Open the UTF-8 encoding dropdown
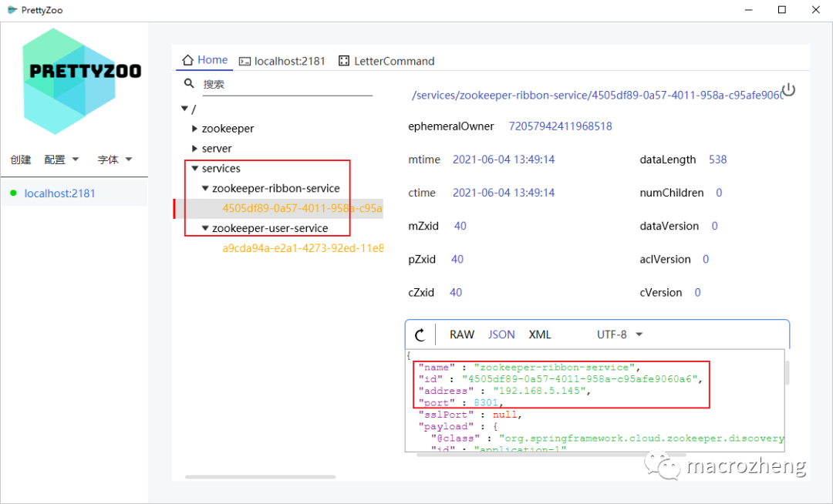The height and width of the screenshot is (504, 833). click(x=619, y=334)
